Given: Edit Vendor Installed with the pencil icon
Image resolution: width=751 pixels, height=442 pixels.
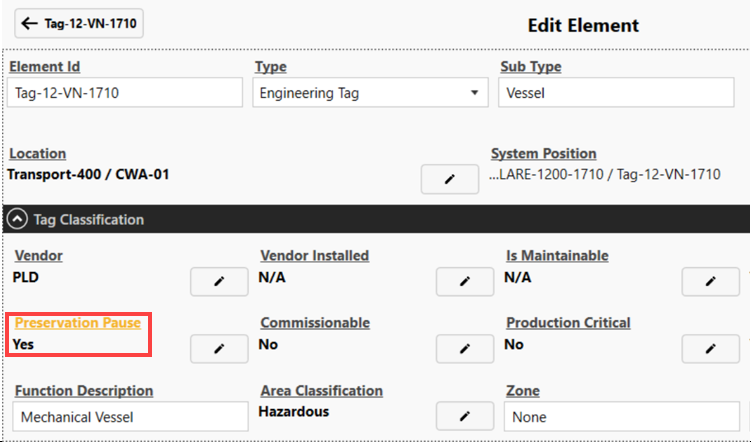Looking at the screenshot, I should (x=465, y=282).
